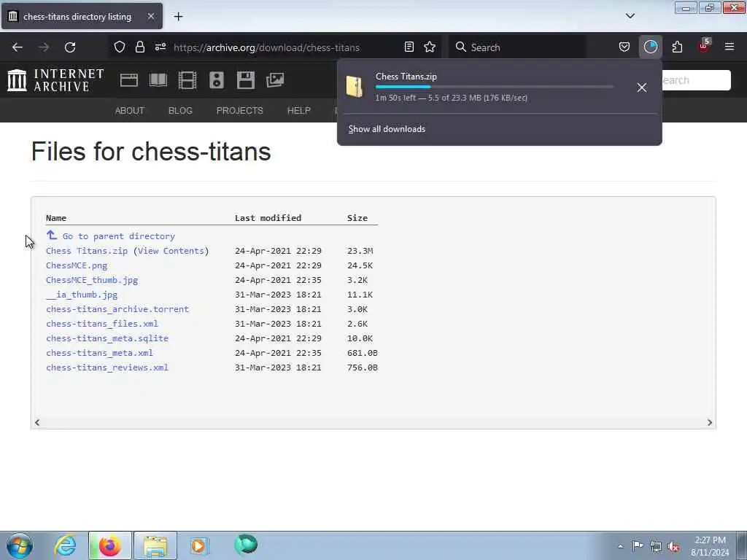Image resolution: width=747 pixels, height=560 pixels.
Task: Click the 756.0B size value
Action: (x=362, y=367)
